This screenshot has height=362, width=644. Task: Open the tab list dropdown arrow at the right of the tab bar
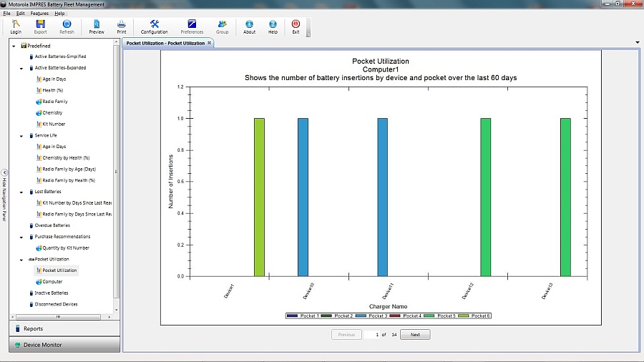pos(638,42)
